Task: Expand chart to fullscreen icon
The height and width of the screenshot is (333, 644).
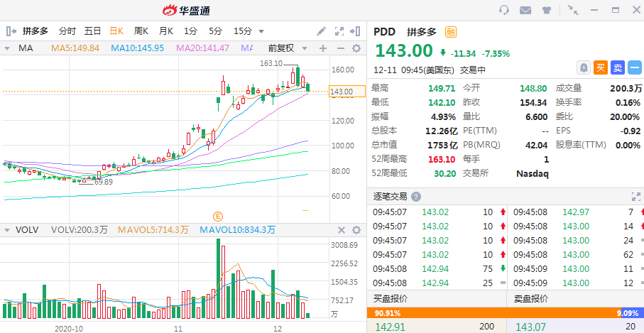Action: 339,31
